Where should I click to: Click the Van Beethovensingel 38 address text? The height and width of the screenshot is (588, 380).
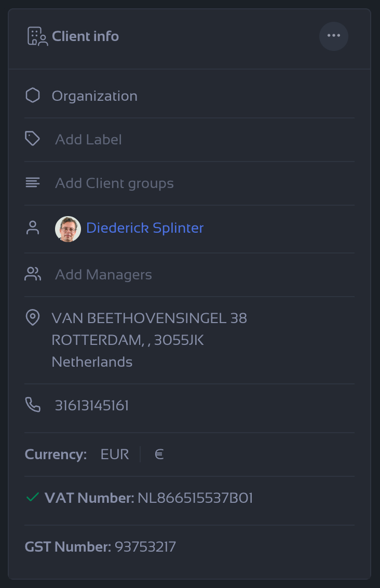(x=149, y=318)
